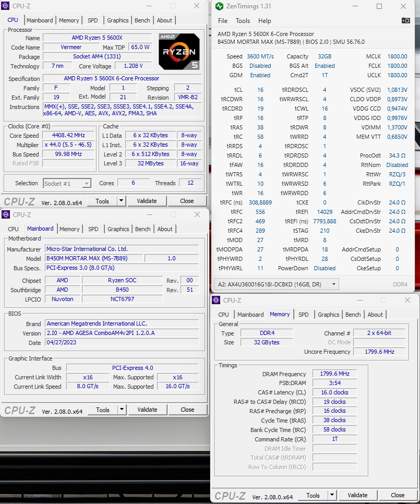Switch to Bench tab in top CPU-Z window
Screen dimensions: 420x504
click(142, 20)
